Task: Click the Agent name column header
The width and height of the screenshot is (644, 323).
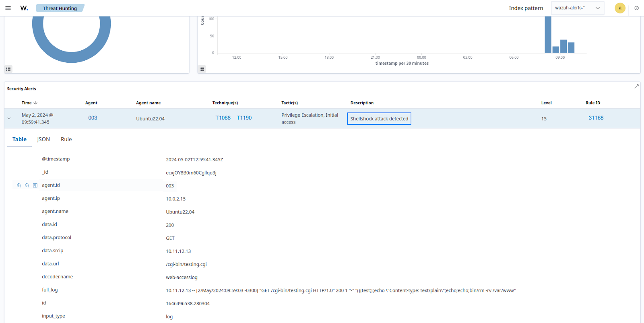Action: (148, 103)
